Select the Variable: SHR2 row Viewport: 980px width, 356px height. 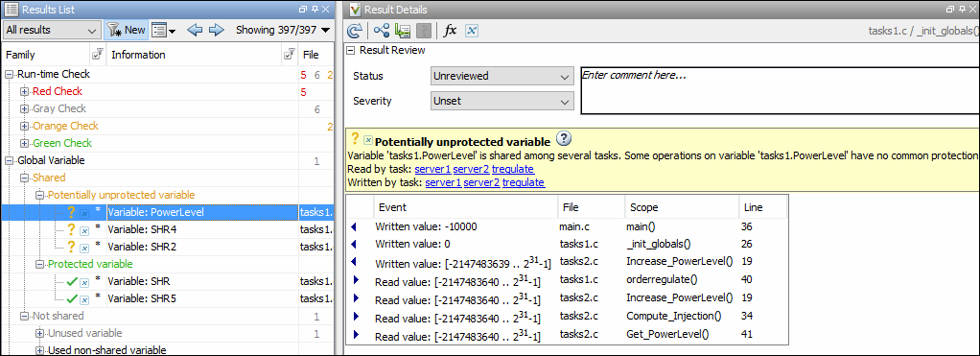(x=168, y=247)
